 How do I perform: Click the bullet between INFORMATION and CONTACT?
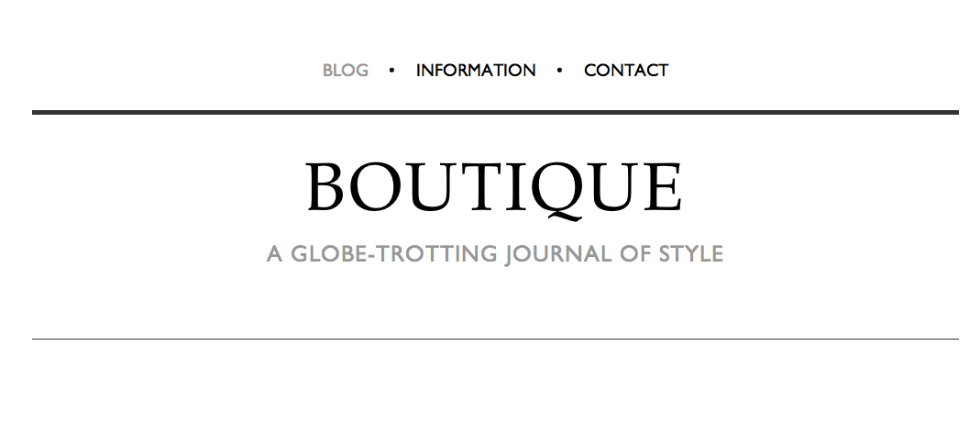(x=560, y=70)
